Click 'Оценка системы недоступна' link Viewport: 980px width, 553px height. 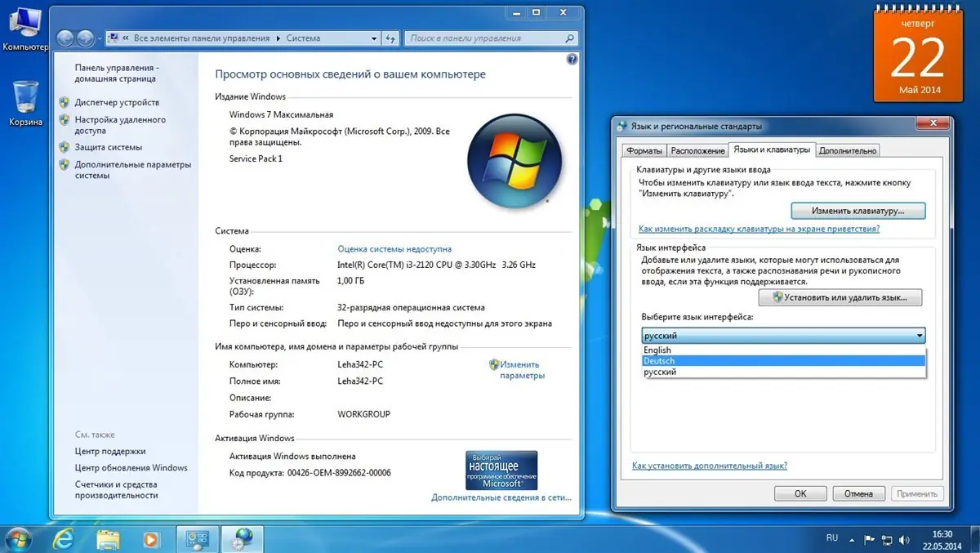coord(394,249)
